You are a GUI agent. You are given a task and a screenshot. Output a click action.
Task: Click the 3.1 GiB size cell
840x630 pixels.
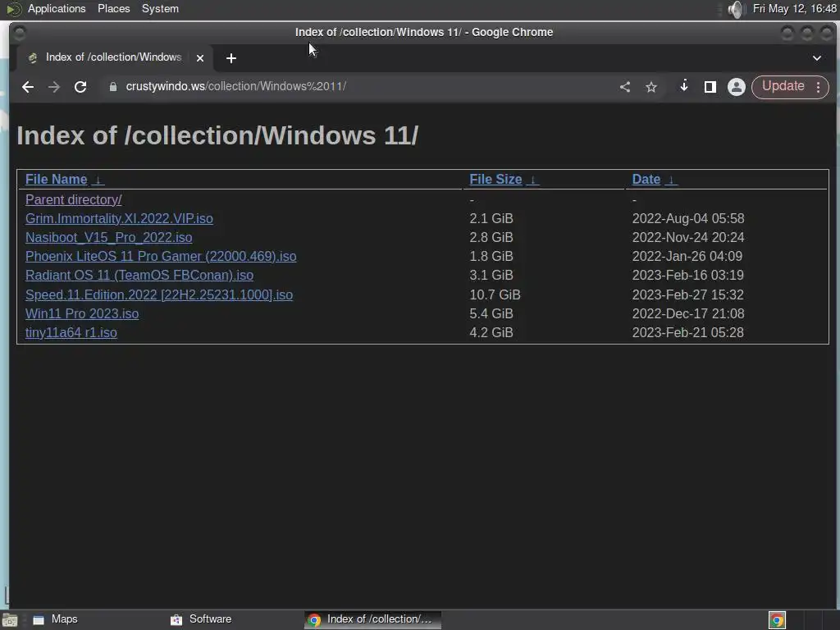click(491, 276)
